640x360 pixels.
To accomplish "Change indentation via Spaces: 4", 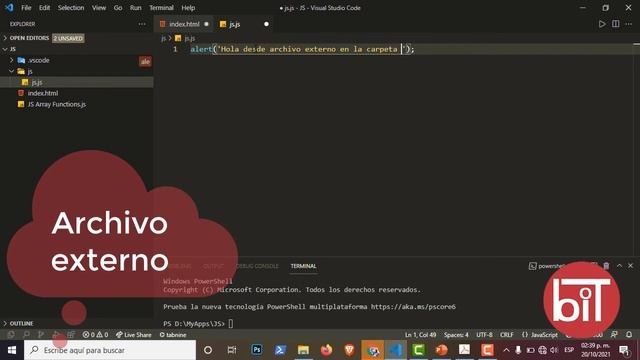I will pos(456,335).
